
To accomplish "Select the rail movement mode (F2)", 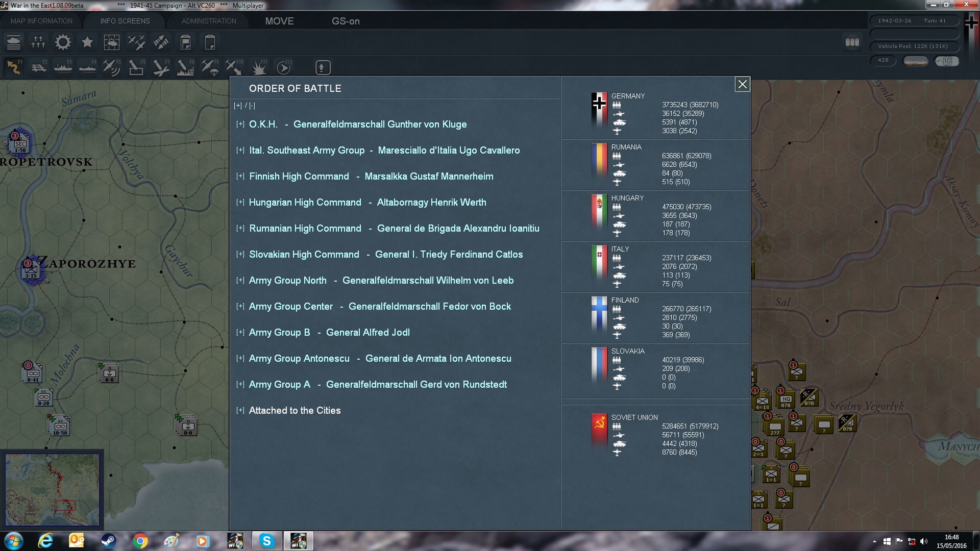I will pos(39,67).
